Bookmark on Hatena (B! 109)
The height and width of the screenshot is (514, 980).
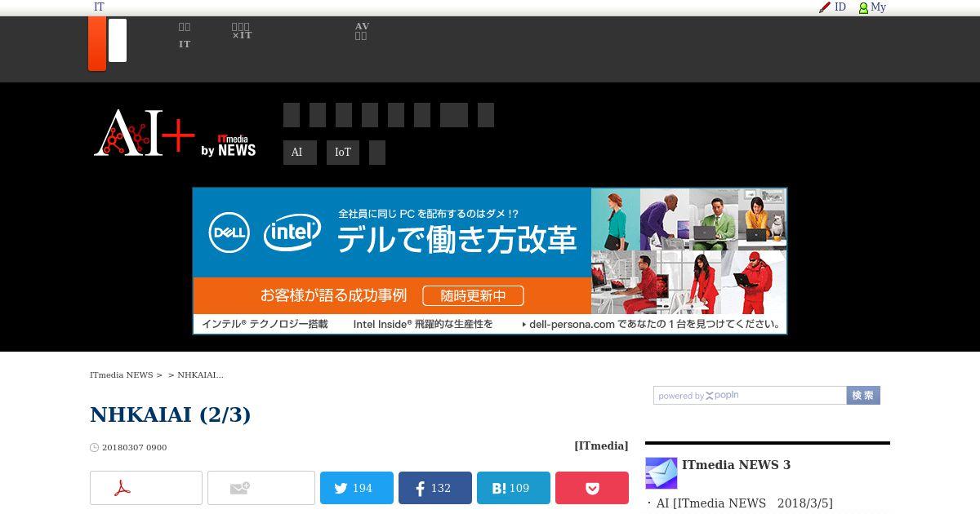click(514, 488)
